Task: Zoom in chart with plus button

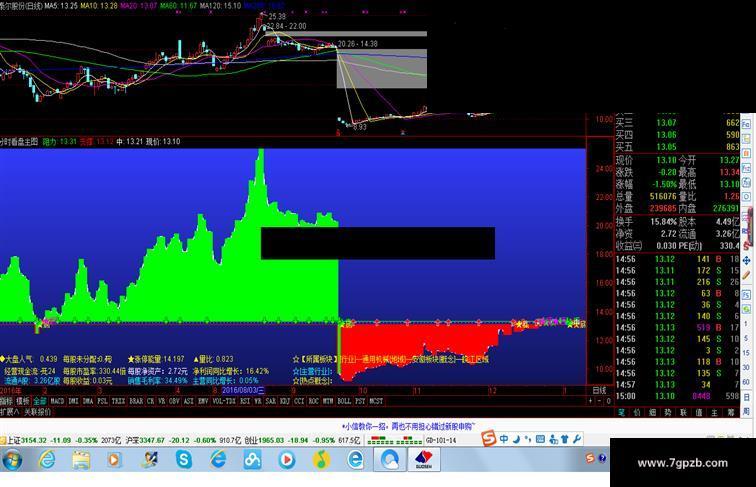Action: 590,401
